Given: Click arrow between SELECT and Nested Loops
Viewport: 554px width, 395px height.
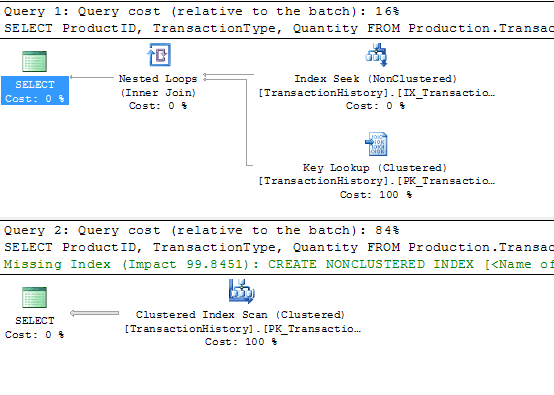Looking at the screenshot, I should [x=92, y=77].
